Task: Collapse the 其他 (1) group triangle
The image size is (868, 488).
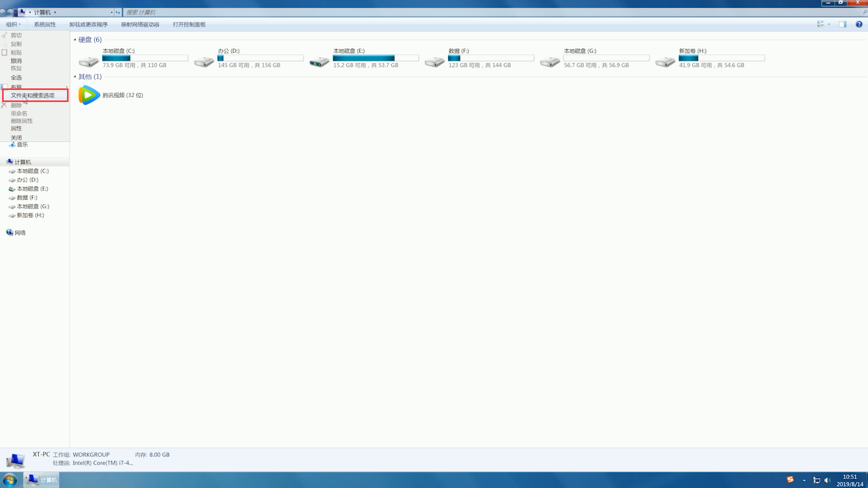Action: point(75,77)
